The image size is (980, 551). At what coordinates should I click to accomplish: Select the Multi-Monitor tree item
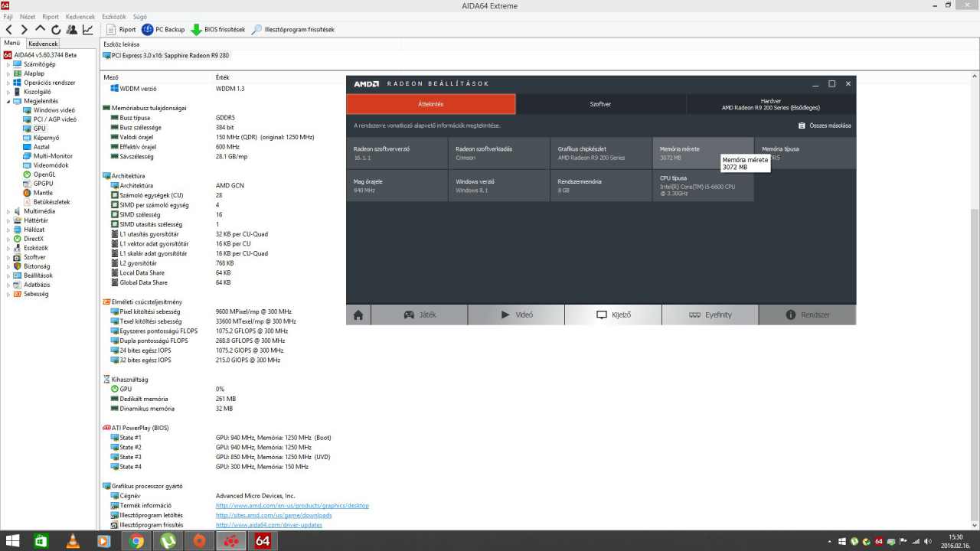click(53, 156)
